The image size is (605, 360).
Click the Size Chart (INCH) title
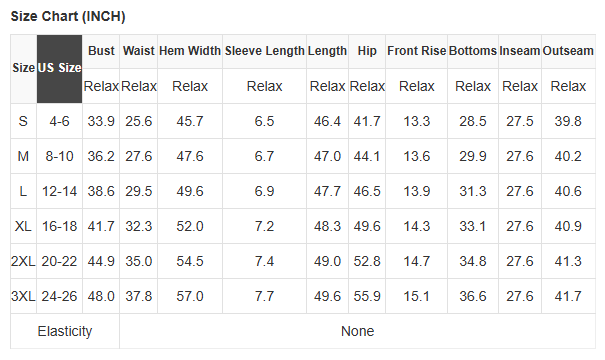pos(68,17)
